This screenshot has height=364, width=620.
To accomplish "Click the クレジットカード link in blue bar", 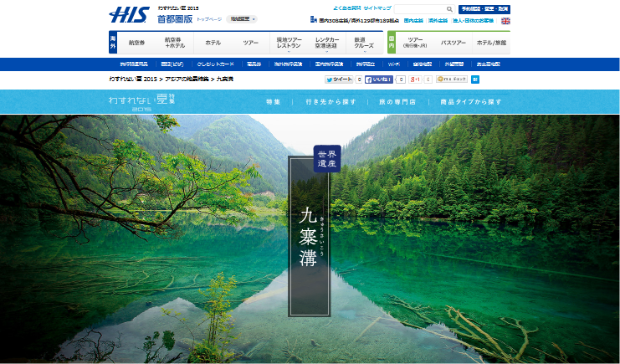I will [216, 64].
